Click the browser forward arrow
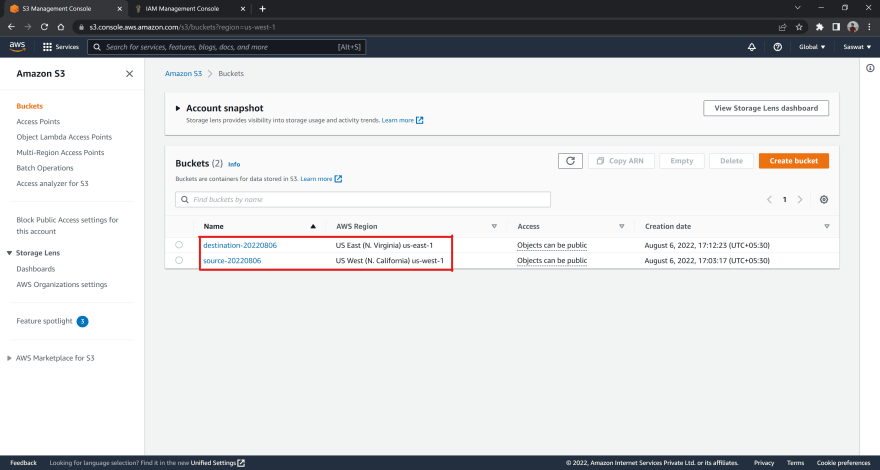Screen dimensions: 880x470 coord(28,27)
